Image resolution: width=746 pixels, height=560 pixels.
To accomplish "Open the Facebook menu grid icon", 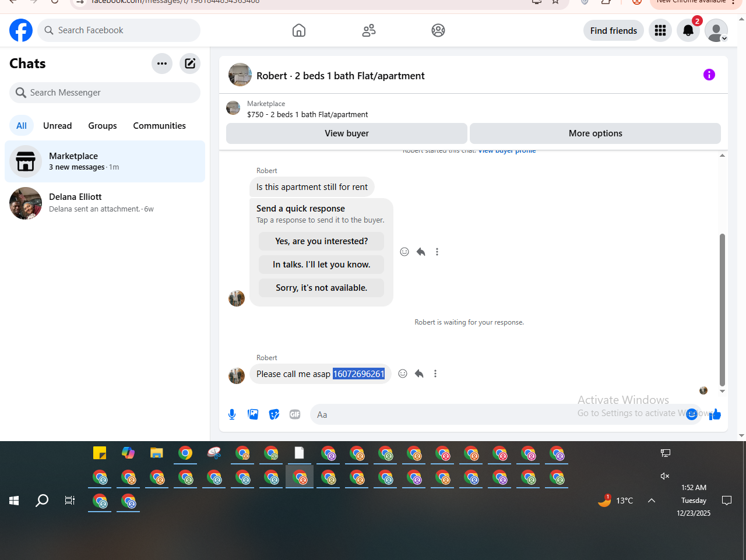I will point(660,30).
